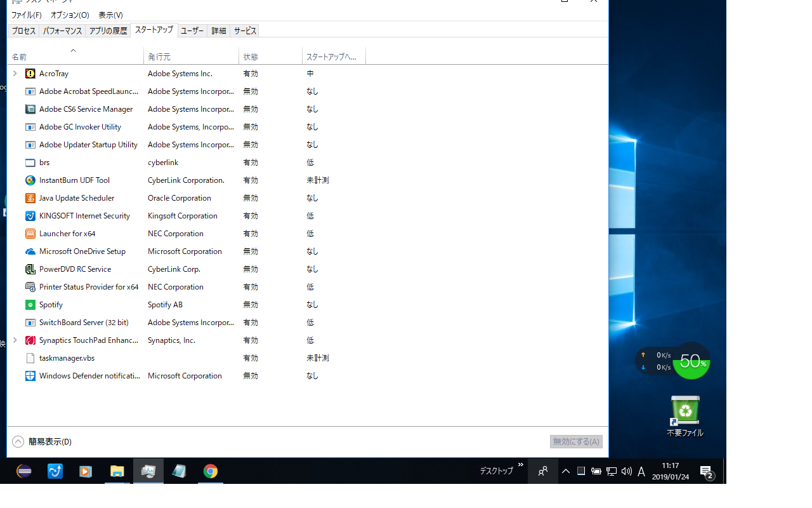Sort by the 名前 column header
The height and width of the screenshot is (508, 812).
pos(75,57)
